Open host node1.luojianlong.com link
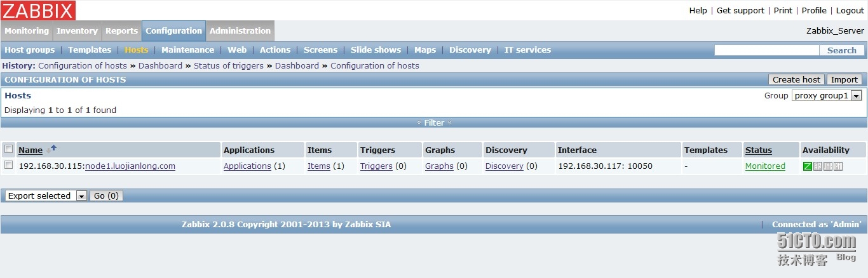 pyautogui.click(x=130, y=166)
